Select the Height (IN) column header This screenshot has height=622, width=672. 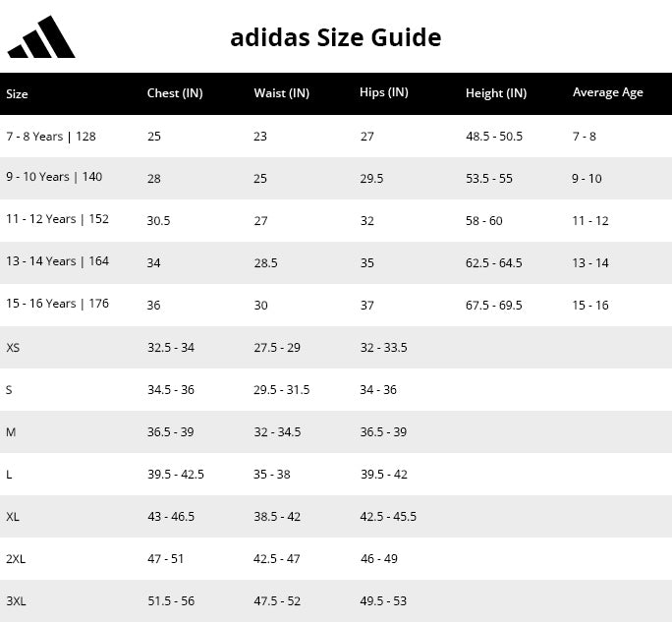click(496, 93)
